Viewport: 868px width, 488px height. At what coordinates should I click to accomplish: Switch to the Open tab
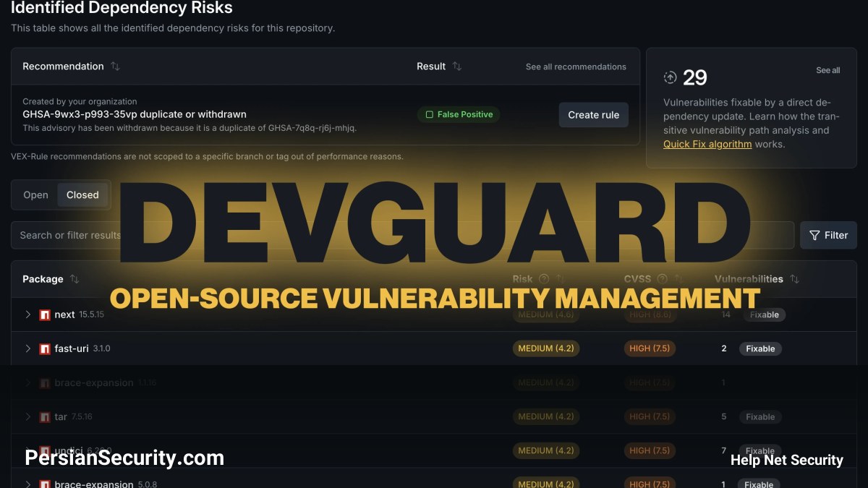tap(35, 195)
